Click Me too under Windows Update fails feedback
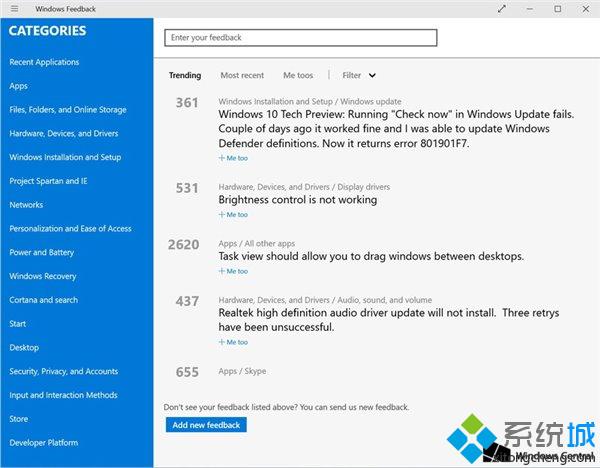 [x=233, y=158]
